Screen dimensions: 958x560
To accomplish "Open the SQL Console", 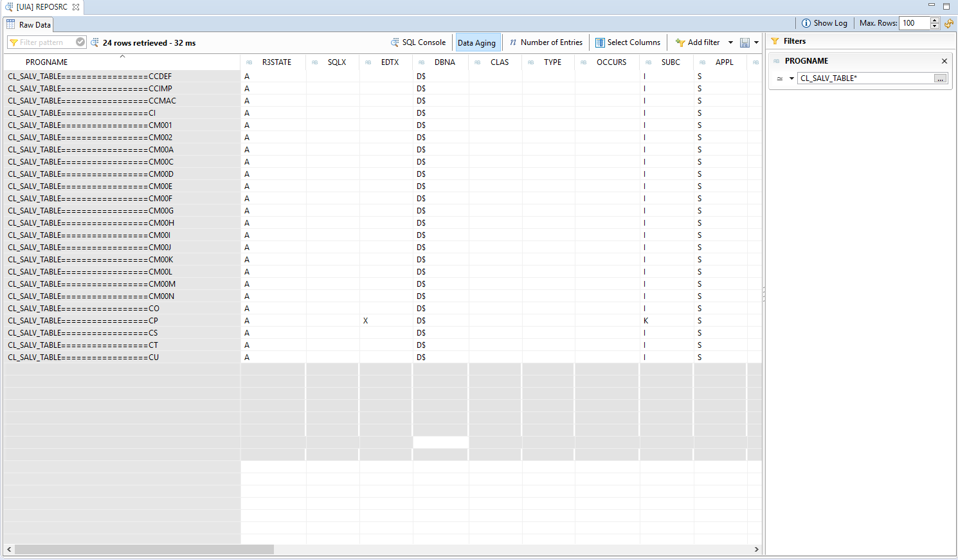I will (418, 42).
